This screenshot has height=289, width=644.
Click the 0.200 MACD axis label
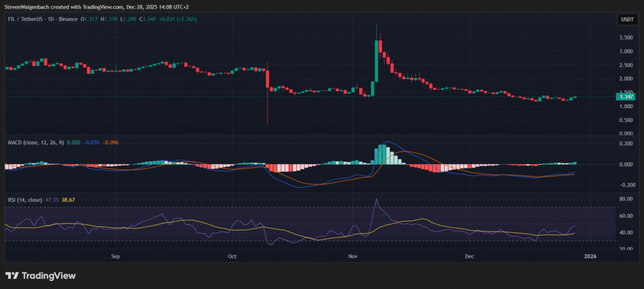(x=626, y=143)
